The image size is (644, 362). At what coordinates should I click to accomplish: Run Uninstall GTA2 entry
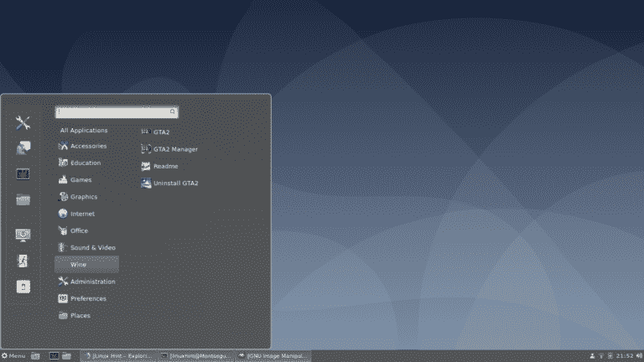coord(169,183)
